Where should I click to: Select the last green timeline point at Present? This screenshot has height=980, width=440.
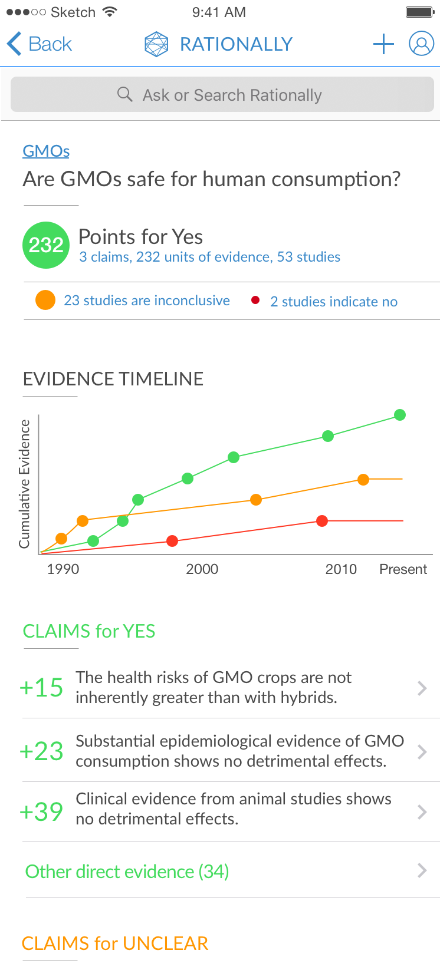(400, 415)
